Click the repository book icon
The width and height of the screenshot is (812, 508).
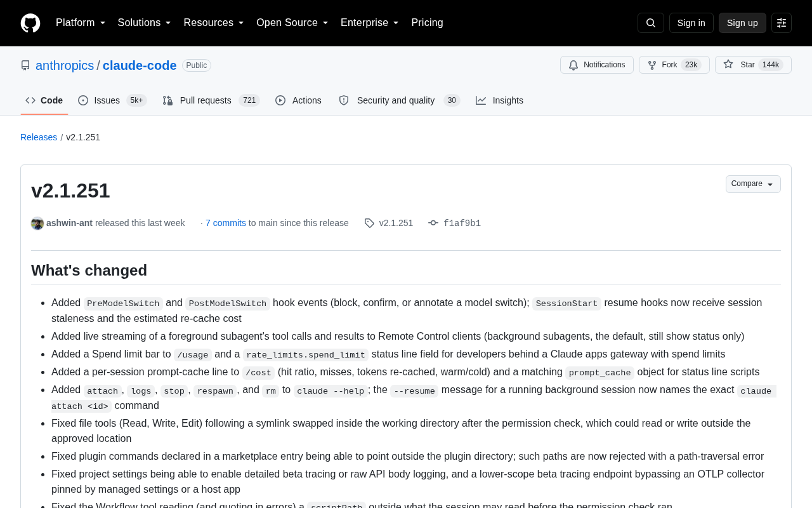click(x=25, y=65)
